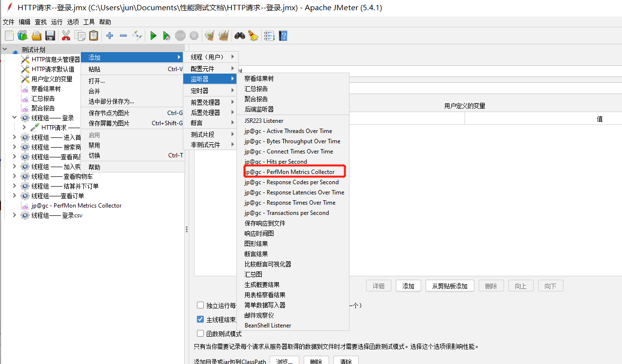Pick BeanShell Listener from submenu

click(x=293, y=326)
